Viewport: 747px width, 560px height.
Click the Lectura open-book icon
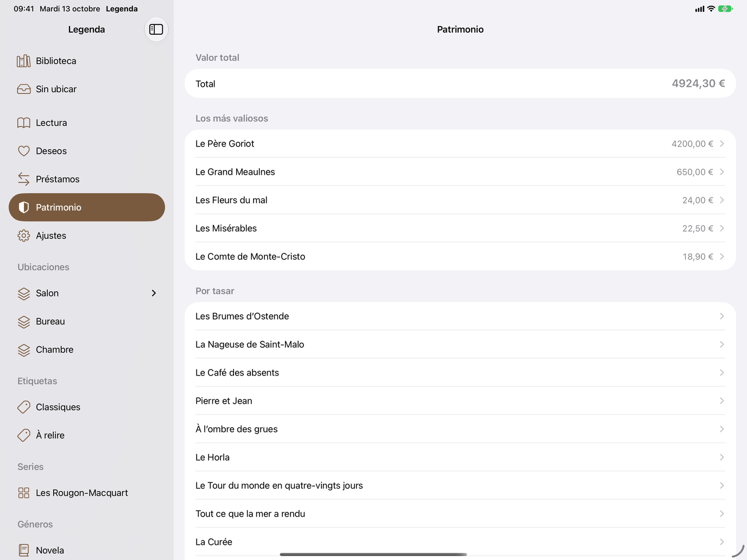tap(24, 123)
